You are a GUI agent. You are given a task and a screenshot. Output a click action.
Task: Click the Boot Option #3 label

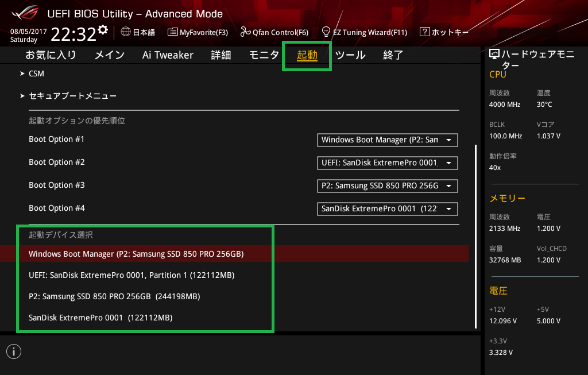57,185
